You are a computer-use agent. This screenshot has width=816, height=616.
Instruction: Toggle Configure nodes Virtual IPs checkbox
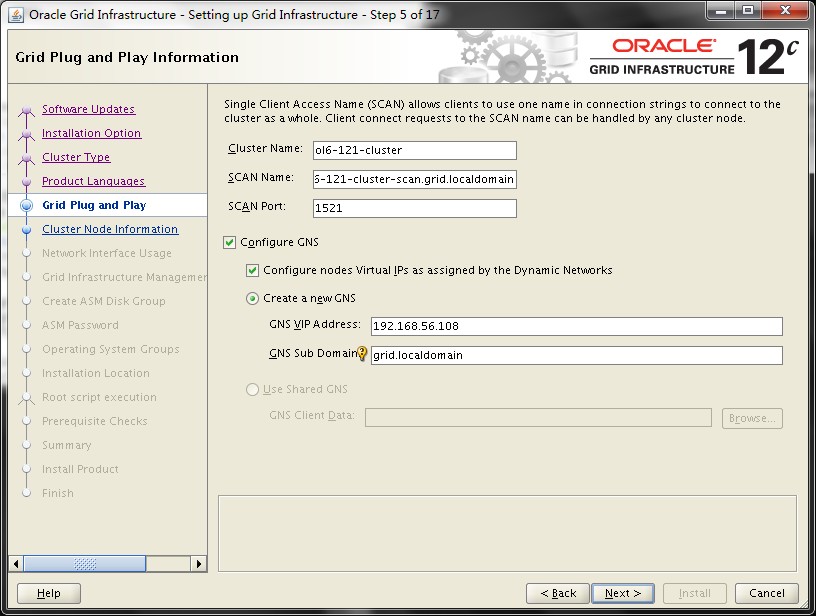252,271
